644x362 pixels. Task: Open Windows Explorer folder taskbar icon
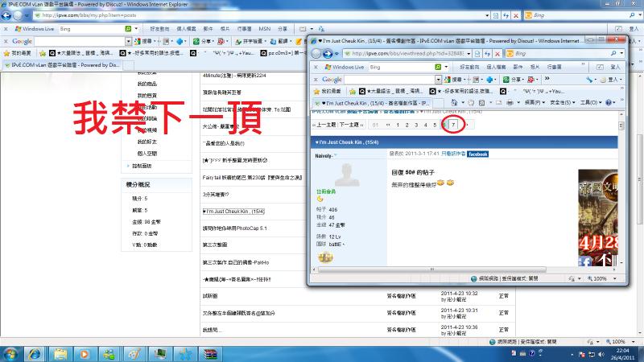(60, 354)
